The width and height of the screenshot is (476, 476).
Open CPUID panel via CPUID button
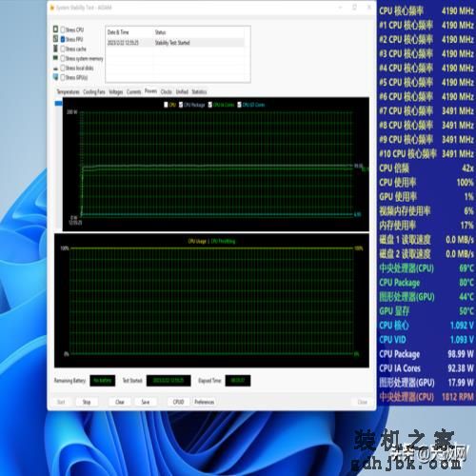click(x=178, y=402)
